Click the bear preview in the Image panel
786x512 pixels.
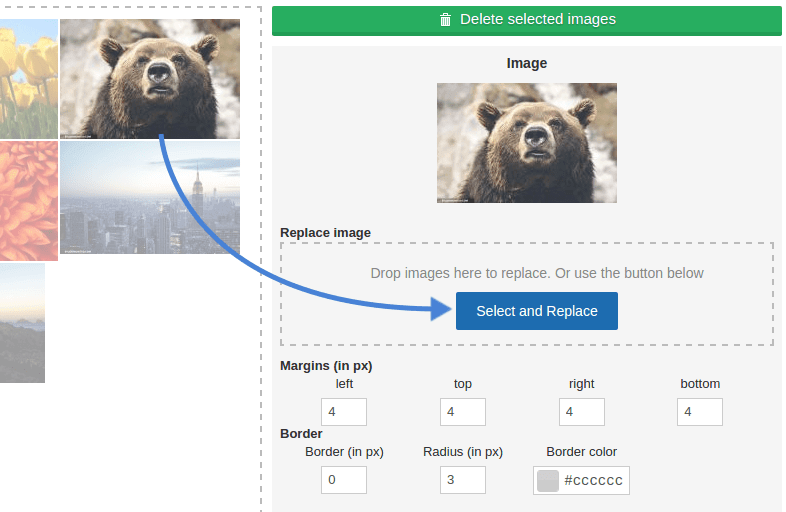(527, 142)
